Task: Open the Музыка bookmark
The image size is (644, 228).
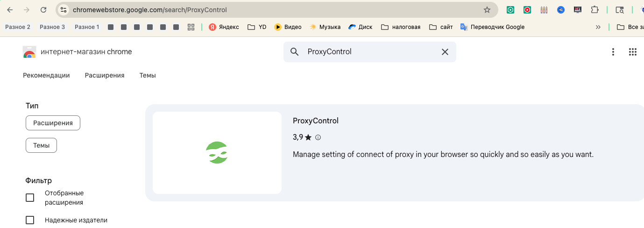Action: pyautogui.click(x=325, y=27)
